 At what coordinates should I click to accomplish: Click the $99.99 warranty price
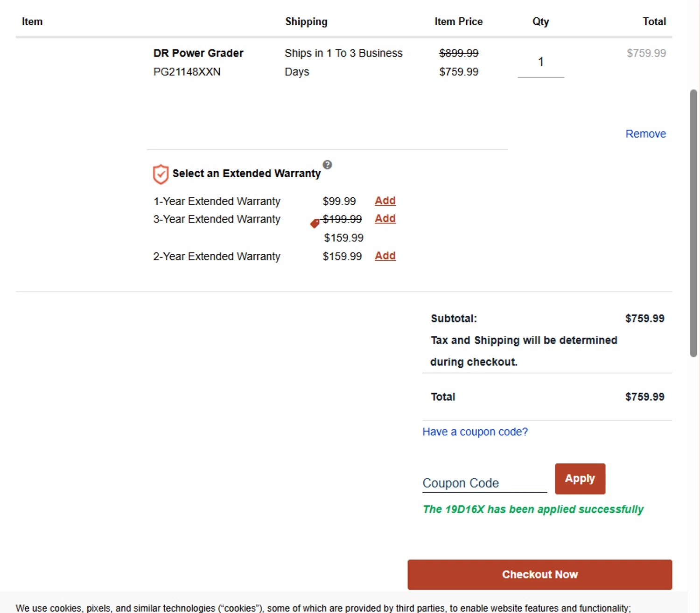coord(339,202)
